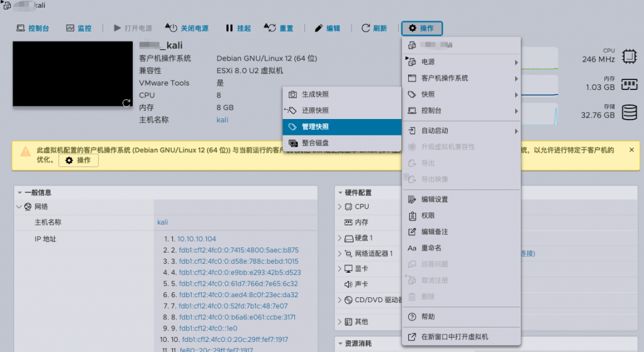Expand the 客户机操作系统 submenu
644x352 pixels.
pos(461,77)
